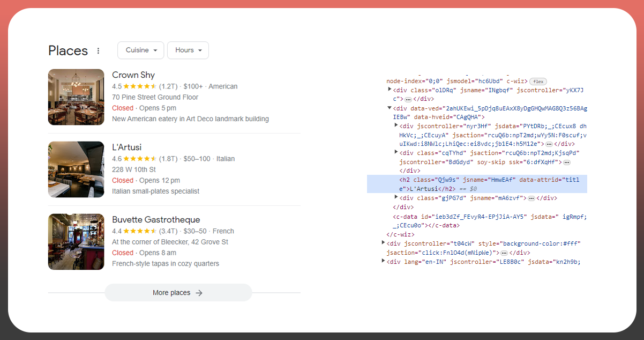Viewport: 644px width, 340px height.
Task: Expand the div with class cqTYhd
Action: pyautogui.click(x=396, y=153)
